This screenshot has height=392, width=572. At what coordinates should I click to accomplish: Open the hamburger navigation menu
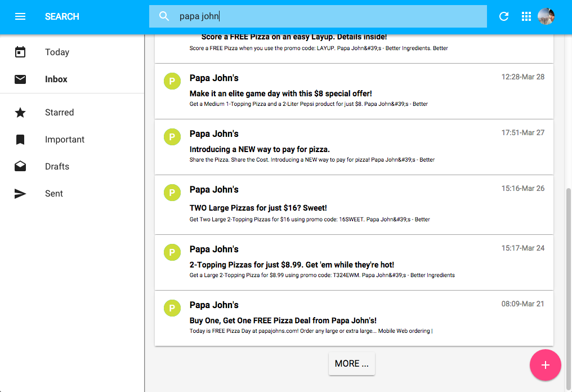point(20,16)
